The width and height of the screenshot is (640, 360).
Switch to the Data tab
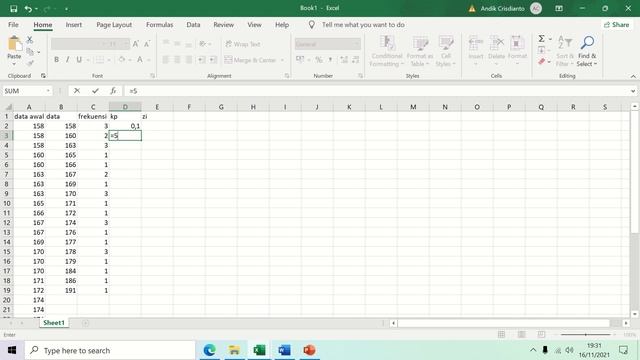[x=193, y=25]
